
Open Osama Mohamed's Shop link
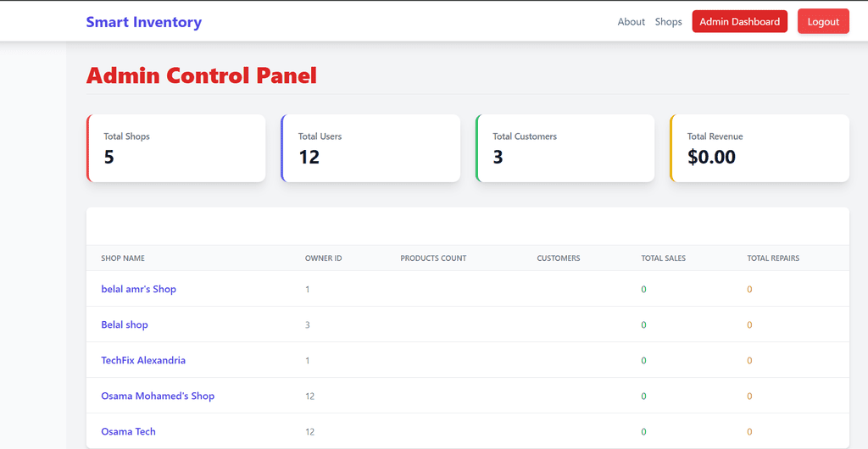click(158, 396)
